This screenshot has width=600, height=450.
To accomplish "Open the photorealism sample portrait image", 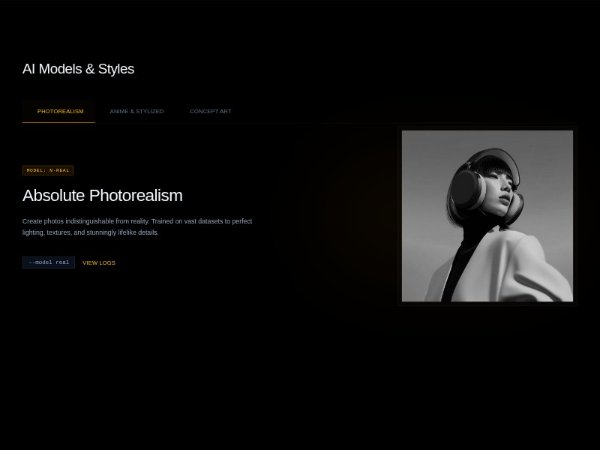I will [x=487, y=216].
